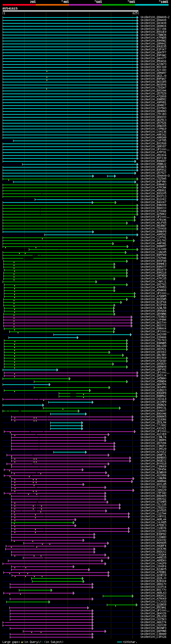Select hit label UniRef100_B9GHI2
The width and height of the screenshot is (171, 644).
click(153, 596)
